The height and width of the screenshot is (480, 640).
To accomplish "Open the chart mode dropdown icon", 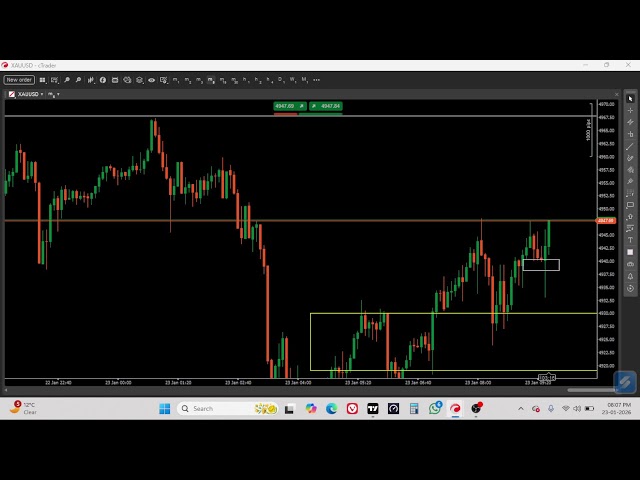I will coord(55,80).
